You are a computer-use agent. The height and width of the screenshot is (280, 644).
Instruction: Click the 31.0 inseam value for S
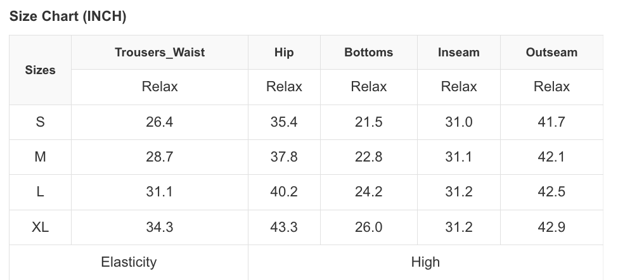(x=459, y=122)
